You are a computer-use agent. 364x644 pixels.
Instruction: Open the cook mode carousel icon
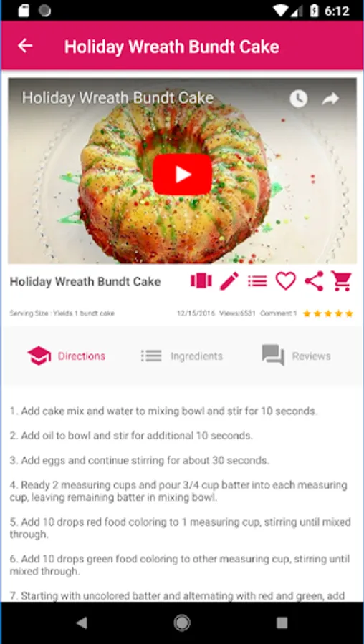[x=201, y=281]
